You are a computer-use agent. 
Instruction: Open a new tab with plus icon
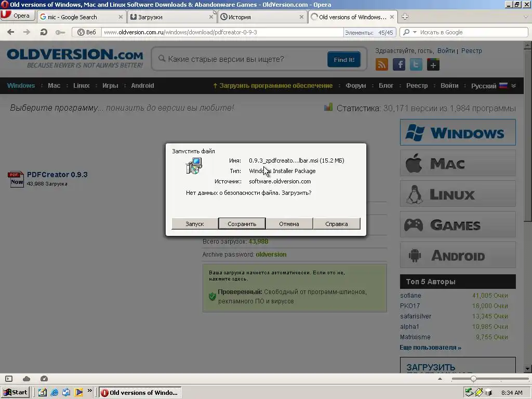[405, 17]
